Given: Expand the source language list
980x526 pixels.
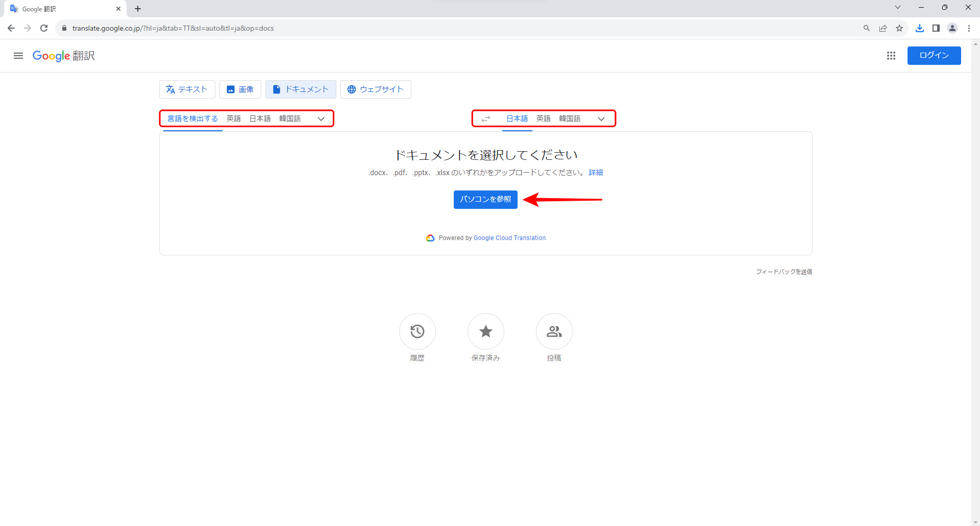Looking at the screenshot, I should coord(321,118).
